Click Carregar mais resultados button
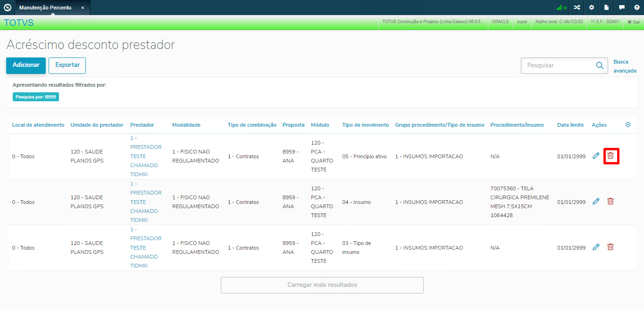This screenshot has height=309, width=644. coord(322,285)
